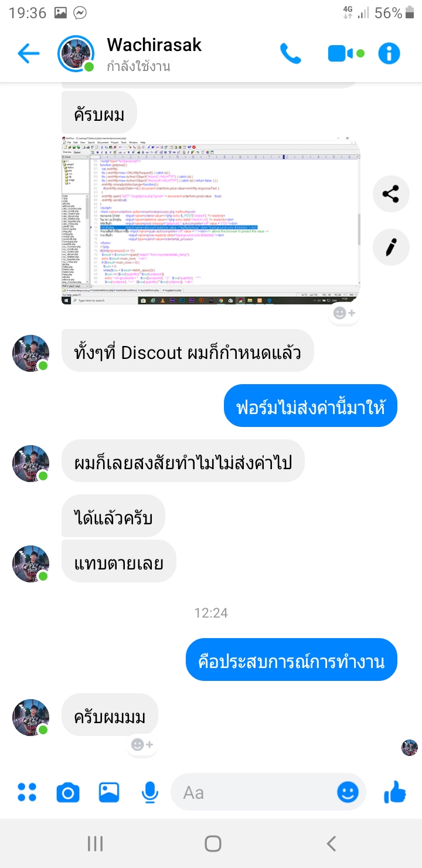This screenshot has width=422, height=868.
Task: Open conversation info details
Action: [389, 54]
